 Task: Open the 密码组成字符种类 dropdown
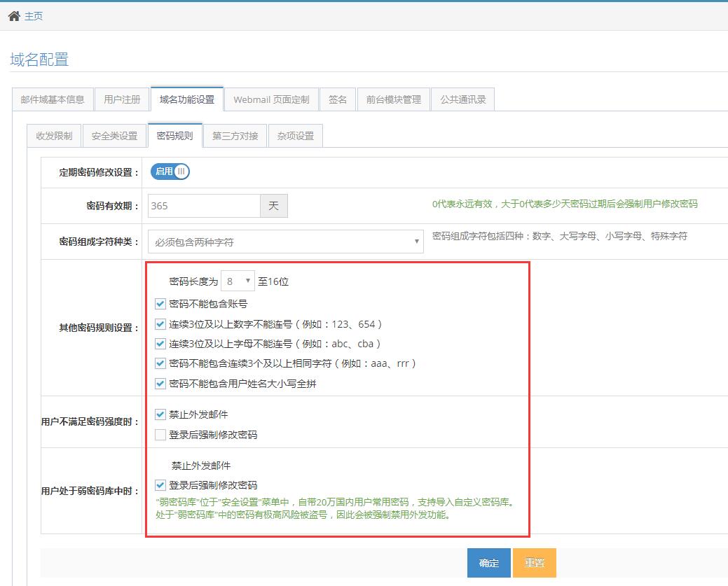286,242
